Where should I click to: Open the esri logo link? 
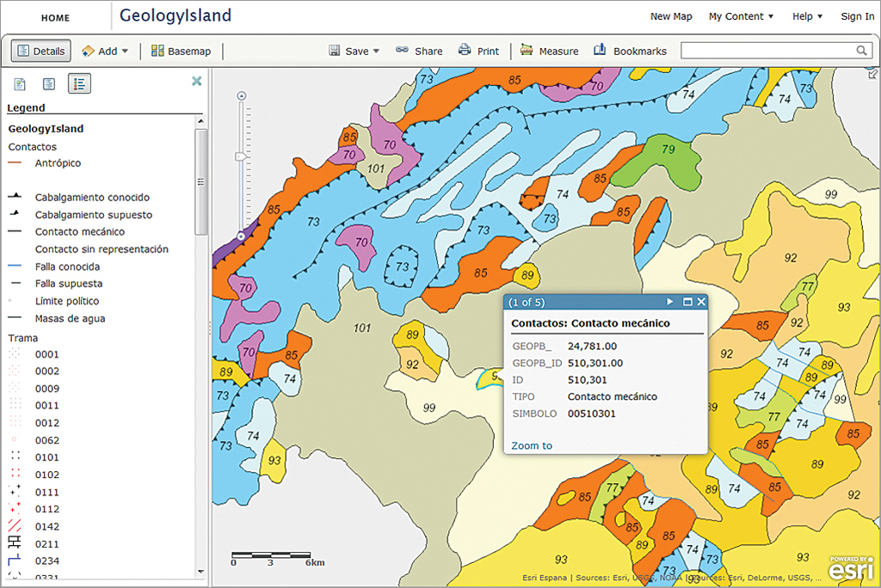coord(852,568)
